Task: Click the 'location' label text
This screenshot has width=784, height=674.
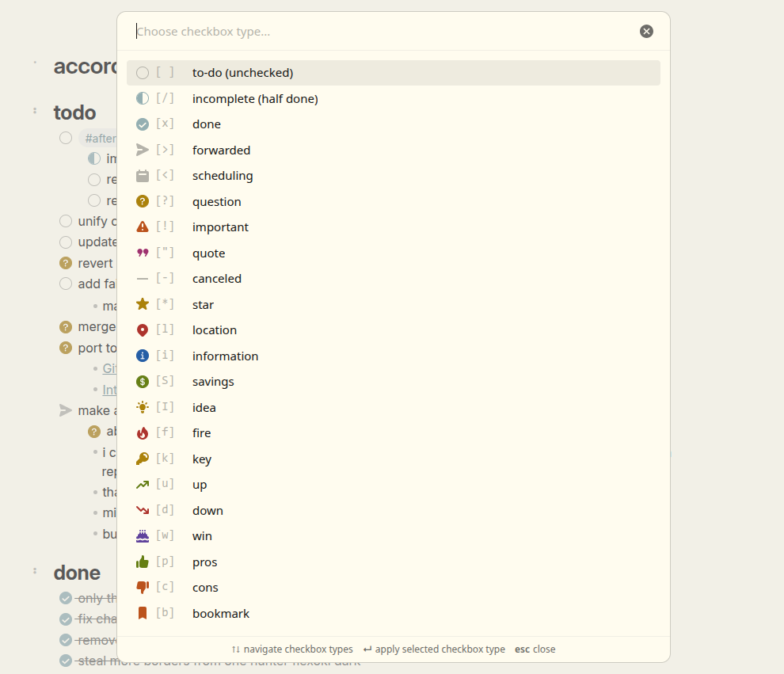Action: 215,330
